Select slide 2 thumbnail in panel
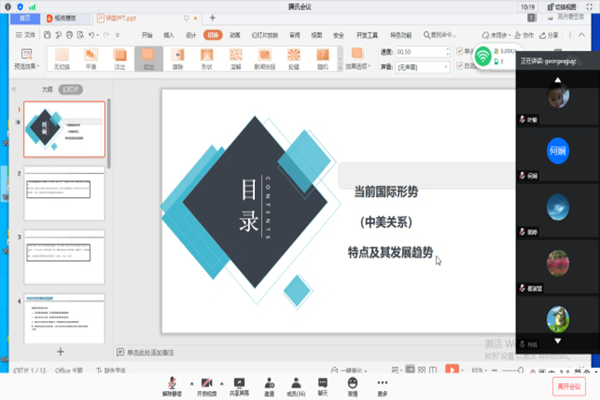Image resolution: width=600 pixels, height=400 pixels. tap(64, 194)
